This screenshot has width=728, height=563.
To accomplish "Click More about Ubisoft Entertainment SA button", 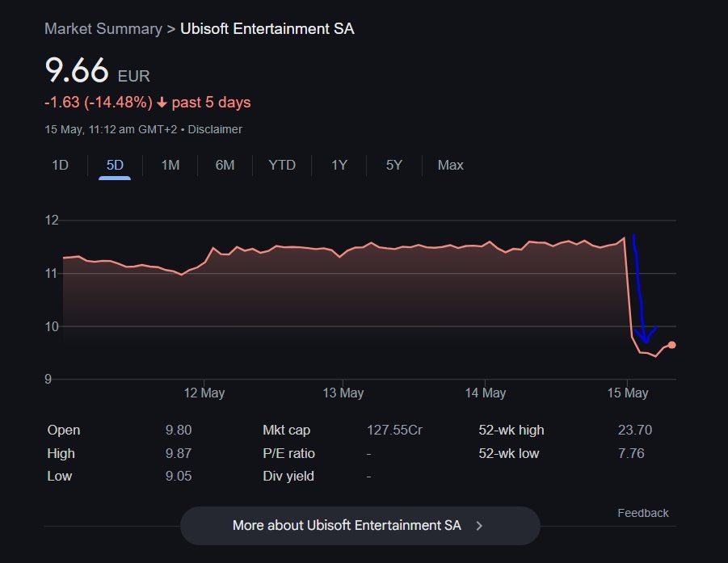I will pyautogui.click(x=360, y=525).
